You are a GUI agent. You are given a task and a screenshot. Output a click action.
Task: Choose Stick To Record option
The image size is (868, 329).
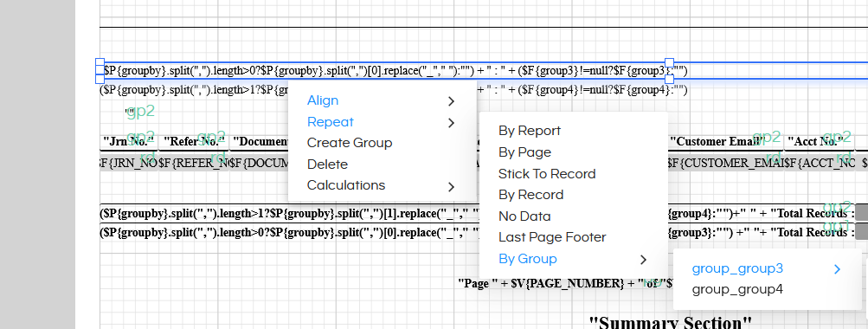click(547, 174)
